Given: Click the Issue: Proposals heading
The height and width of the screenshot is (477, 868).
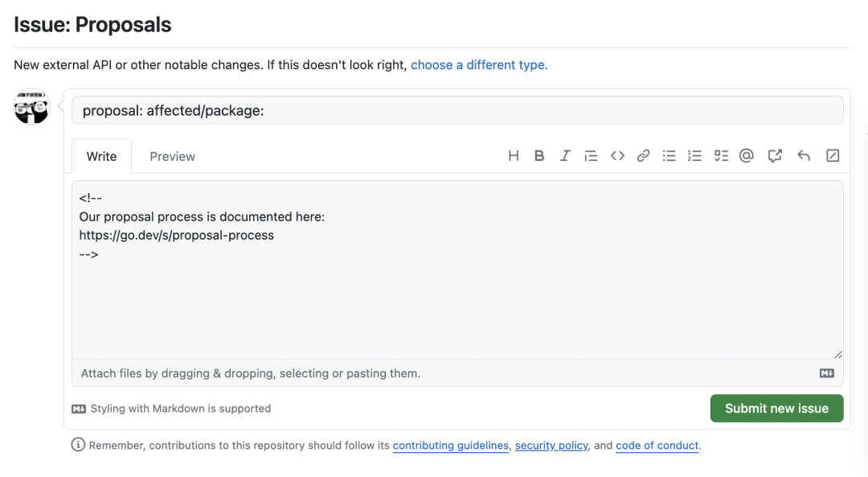Looking at the screenshot, I should point(92,25).
